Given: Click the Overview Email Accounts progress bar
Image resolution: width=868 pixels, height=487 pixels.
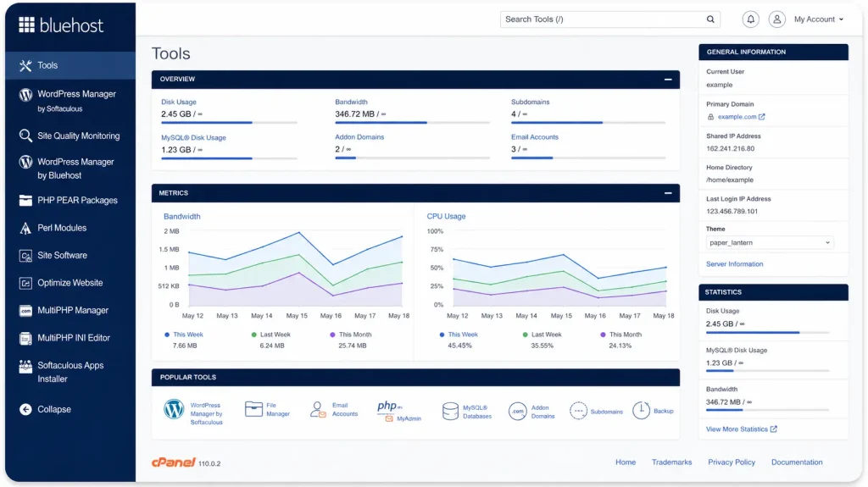Looking at the screenshot, I should pos(588,158).
